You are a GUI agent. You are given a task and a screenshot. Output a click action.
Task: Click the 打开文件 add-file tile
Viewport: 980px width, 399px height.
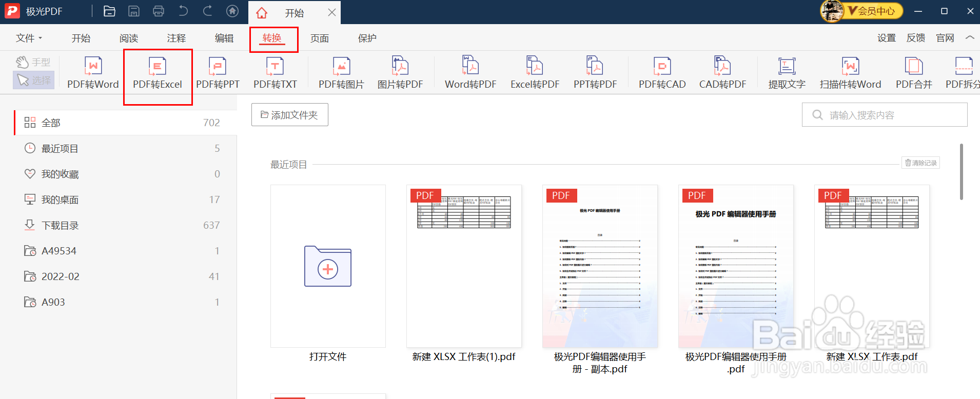pyautogui.click(x=328, y=266)
